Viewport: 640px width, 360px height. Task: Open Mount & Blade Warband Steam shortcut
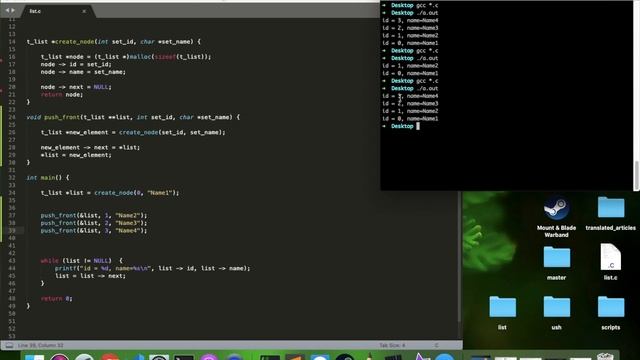(x=556, y=217)
